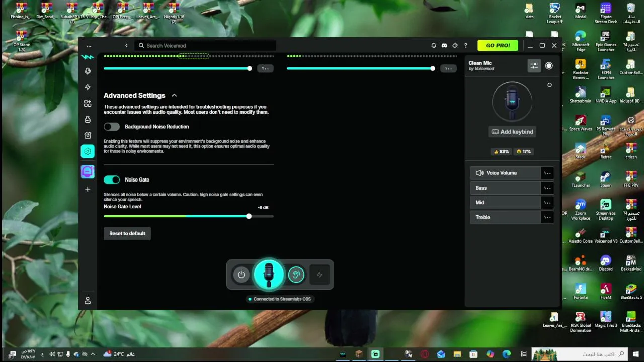
Task: Click Reset to default button
Action: [x=127, y=233]
